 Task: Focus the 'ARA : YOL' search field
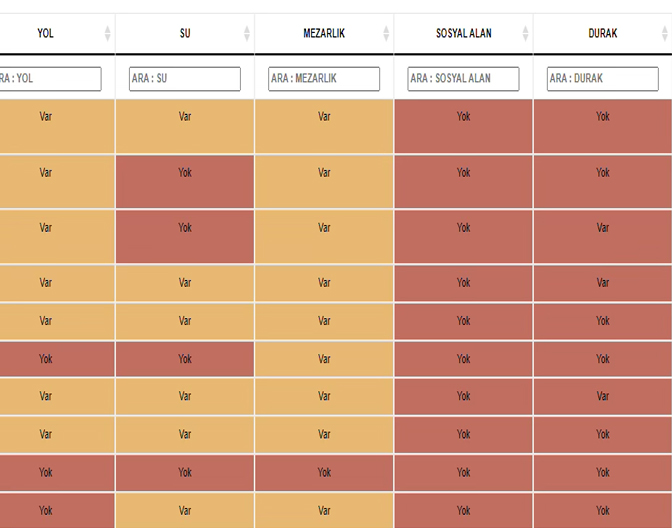[x=49, y=79]
